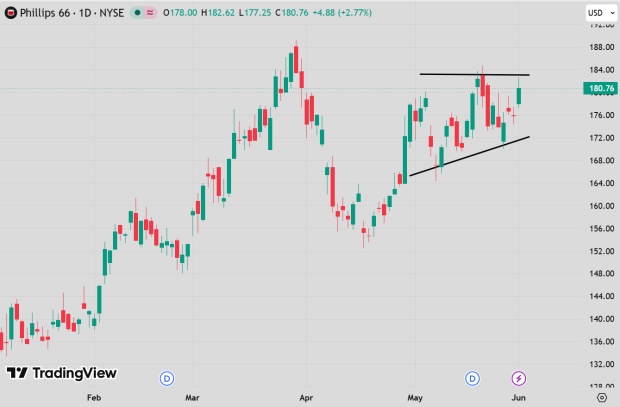Select the 180.76 current price label

pos(601,88)
